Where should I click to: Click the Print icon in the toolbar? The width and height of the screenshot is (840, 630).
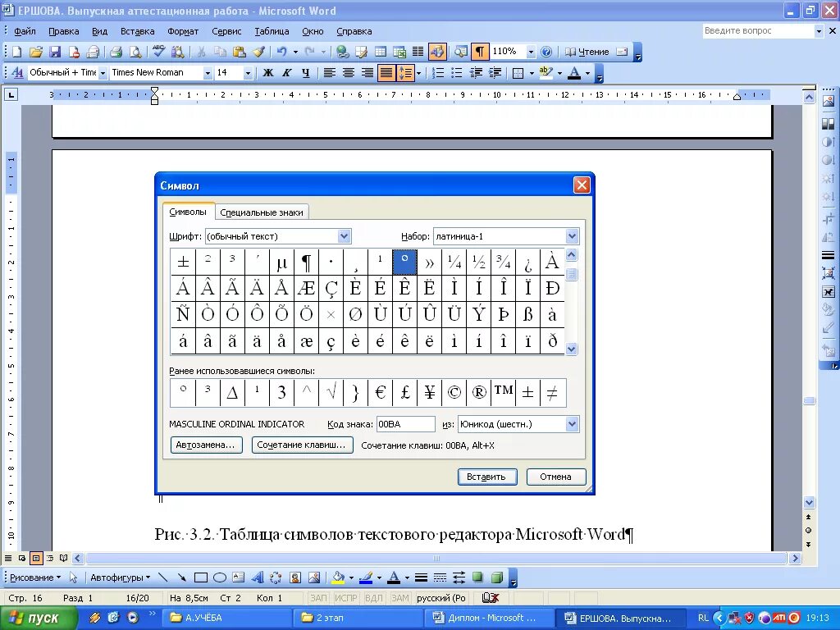(116, 52)
